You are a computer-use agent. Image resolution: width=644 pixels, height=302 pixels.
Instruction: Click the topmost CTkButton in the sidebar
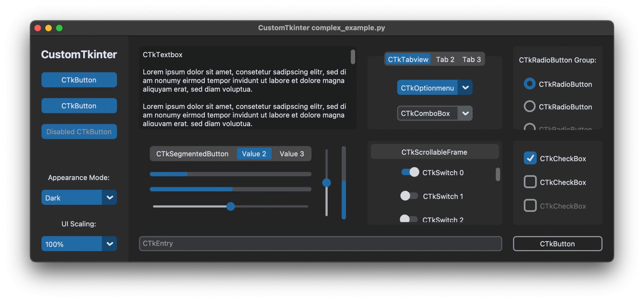click(x=79, y=80)
